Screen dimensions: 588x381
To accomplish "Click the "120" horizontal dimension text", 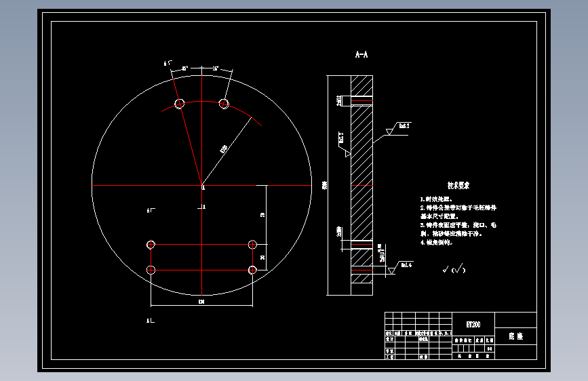I will point(201,302).
